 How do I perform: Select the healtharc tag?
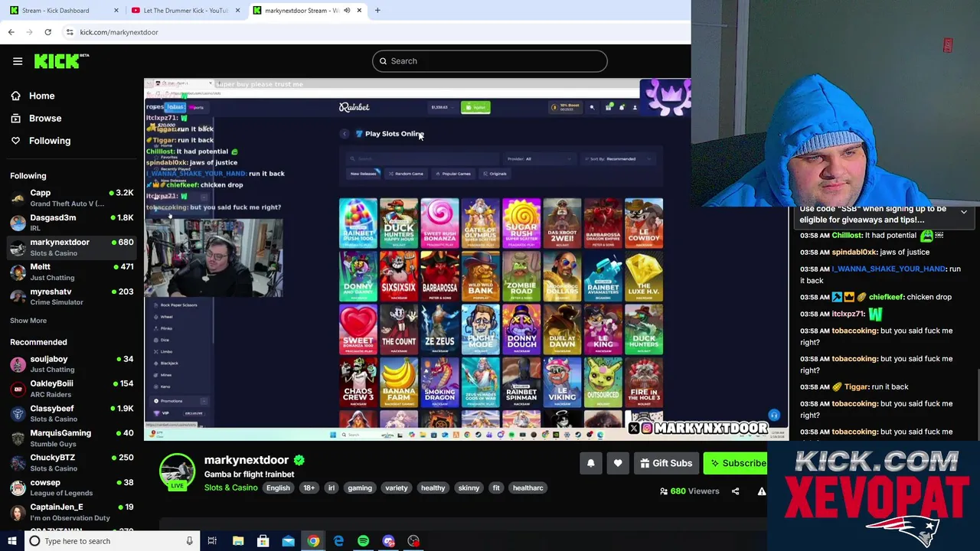[528, 488]
